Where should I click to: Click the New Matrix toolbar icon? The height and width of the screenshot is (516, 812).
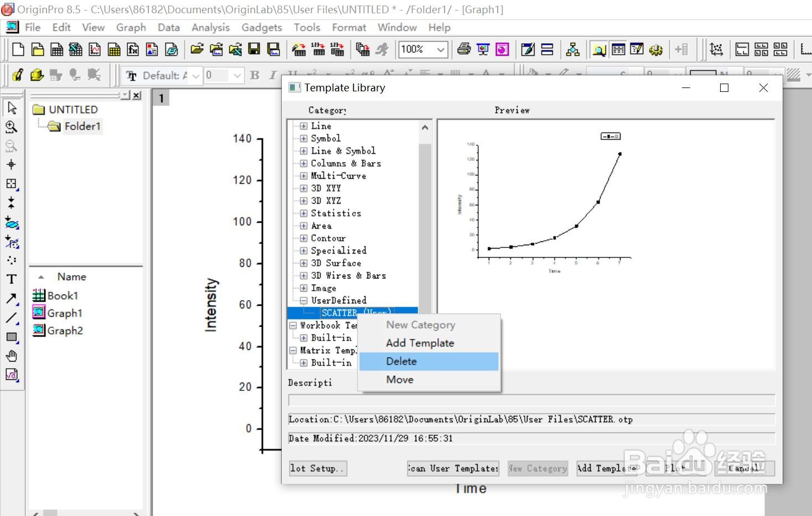114,50
